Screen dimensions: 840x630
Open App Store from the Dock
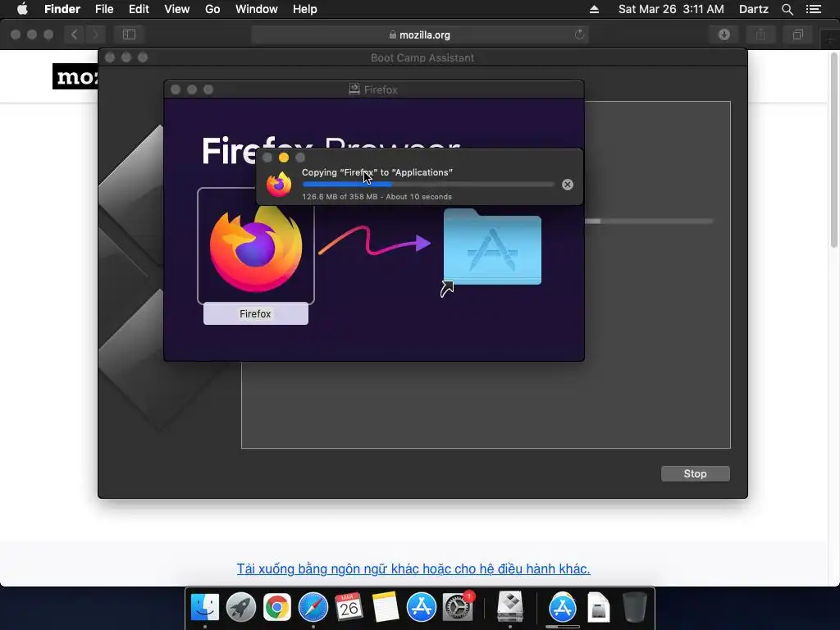click(422, 608)
